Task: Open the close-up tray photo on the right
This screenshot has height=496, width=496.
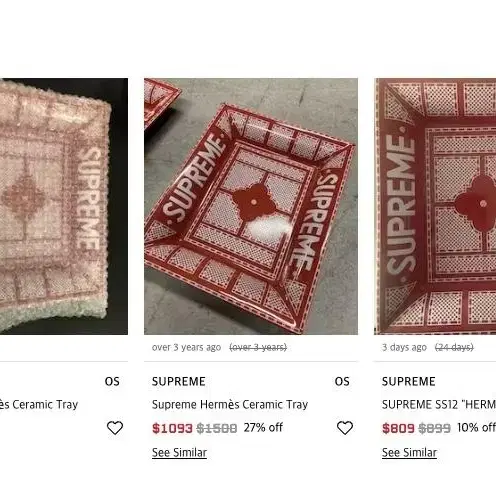Action: pyautogui.click(x=435, y=206)
